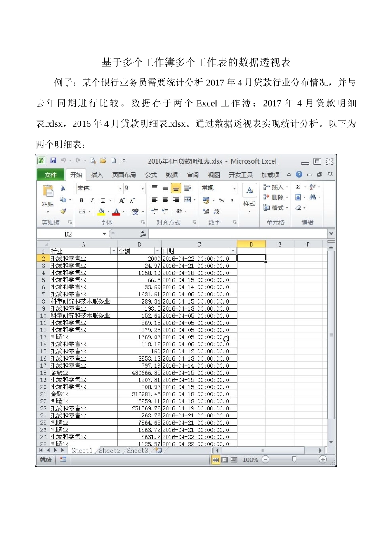Switch to the Sheet2 worksheet tab
The width and height of the screenshot is (392, 555).
coord(110,451)
